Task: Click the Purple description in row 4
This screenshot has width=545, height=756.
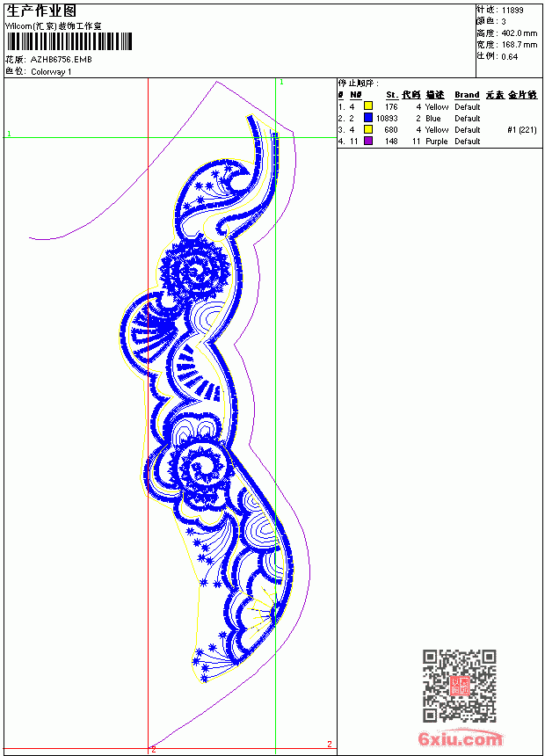Action: pyautogui.click(x=437, y=142)
